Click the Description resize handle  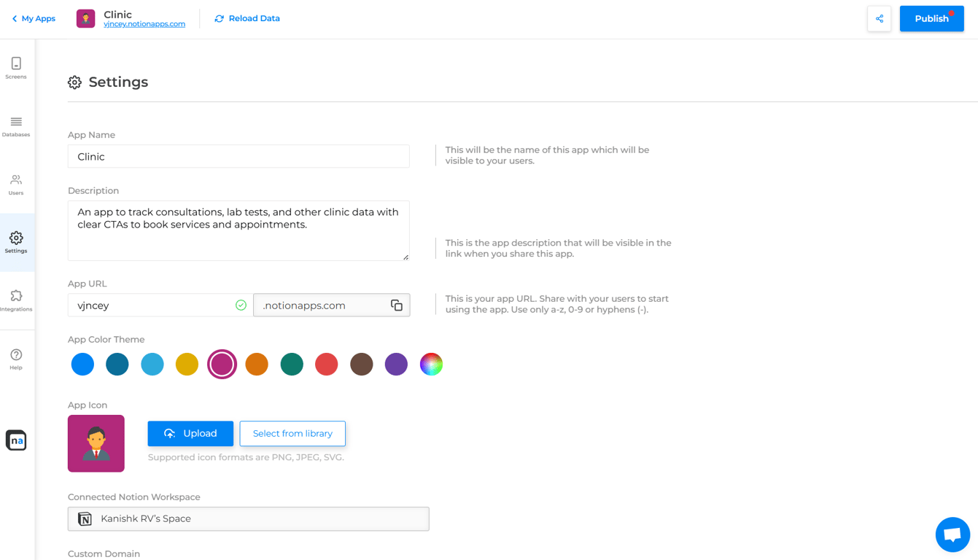point(405,257)
